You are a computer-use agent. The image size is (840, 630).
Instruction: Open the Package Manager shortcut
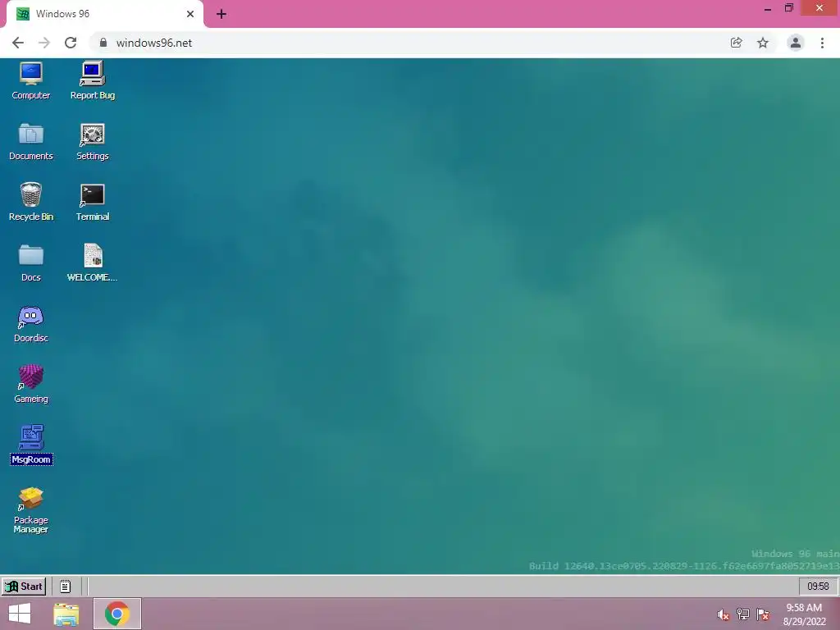click(30, 509)
